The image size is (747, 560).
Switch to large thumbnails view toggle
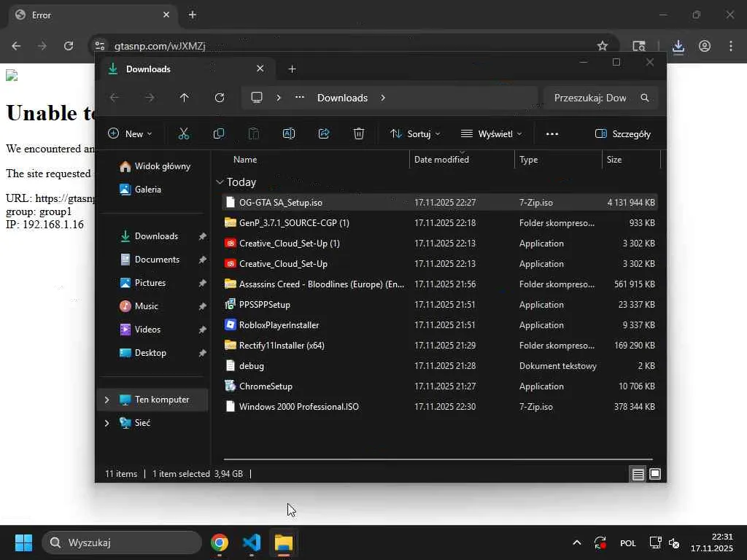pyautogui.click(x=655, y=474)
